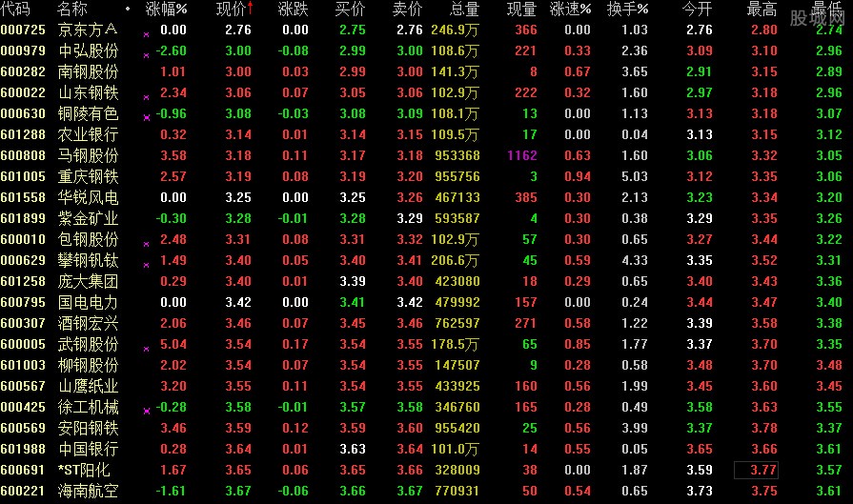The width and height of the screenshot is (853, 504).
Task: Select stock name *ST阳化
Action: (x=84, y=470)
